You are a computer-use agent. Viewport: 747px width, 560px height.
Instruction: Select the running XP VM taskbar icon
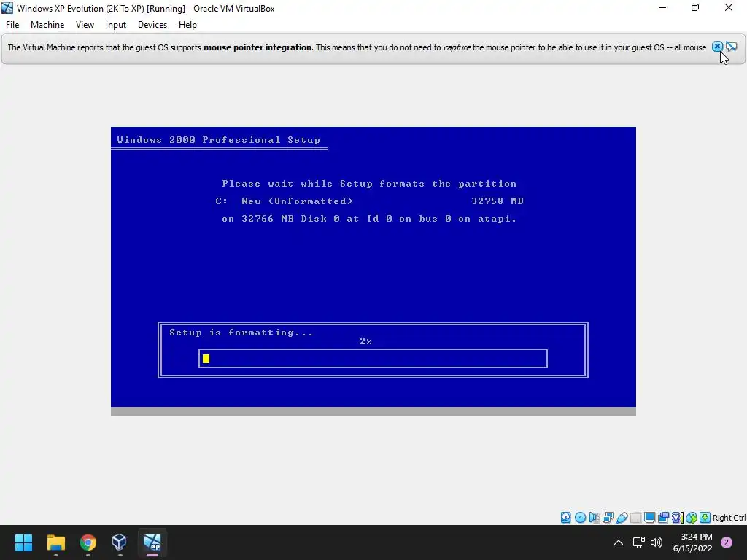pos(152,542)
